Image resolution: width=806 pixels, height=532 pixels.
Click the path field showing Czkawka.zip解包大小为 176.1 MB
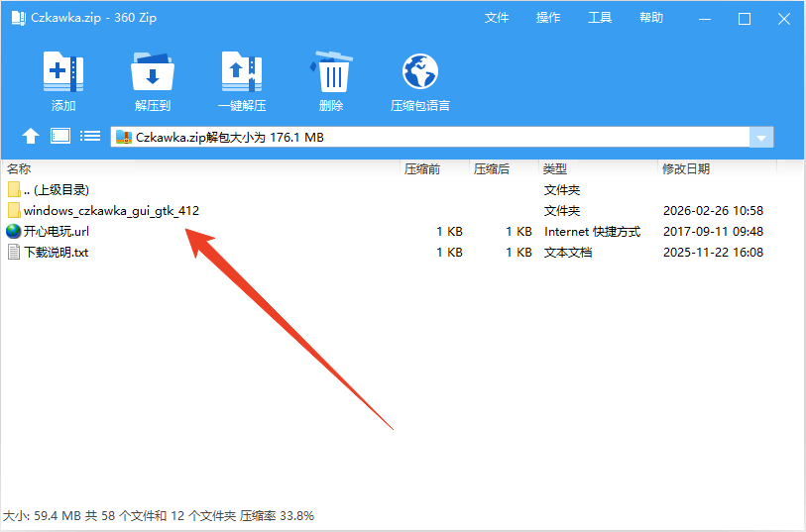coord(430,137)
